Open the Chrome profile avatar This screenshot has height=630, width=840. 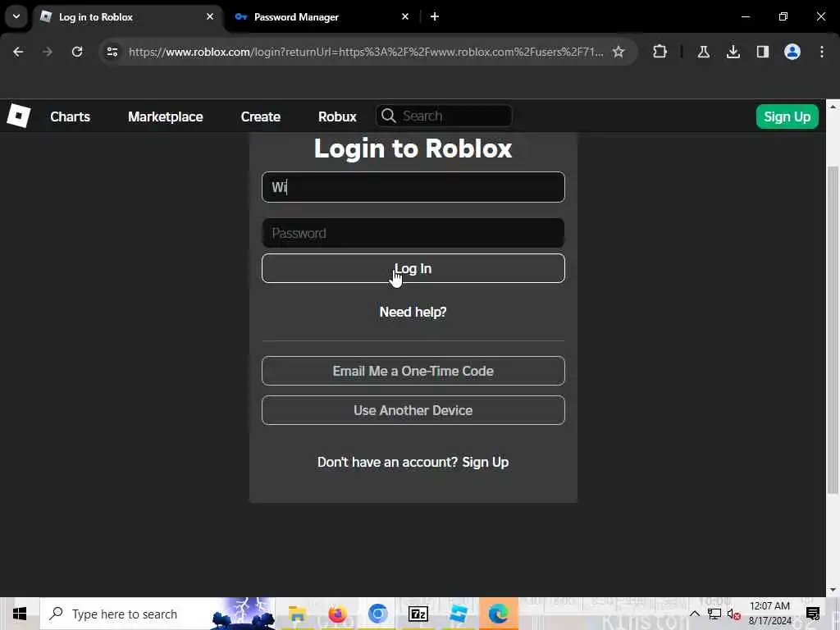pos(792,52)
